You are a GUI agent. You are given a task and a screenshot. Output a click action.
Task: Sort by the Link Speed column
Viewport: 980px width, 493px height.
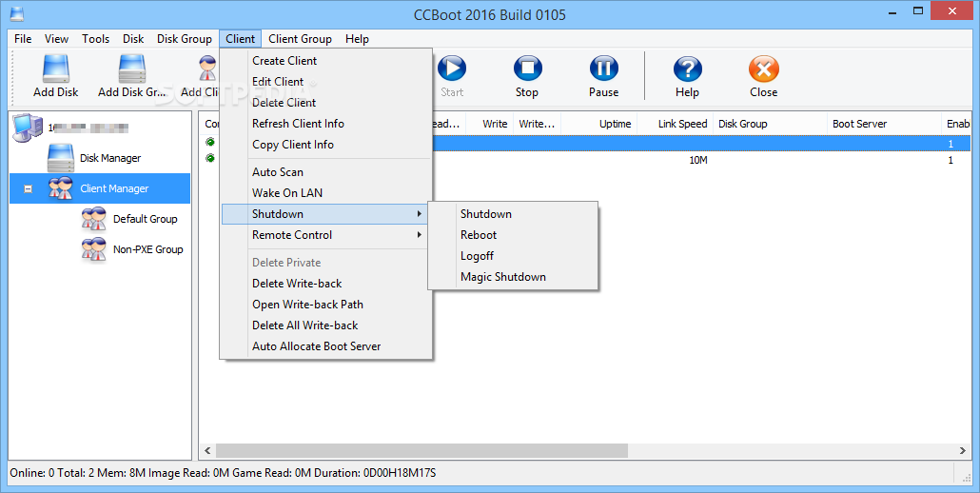point(675,124)
